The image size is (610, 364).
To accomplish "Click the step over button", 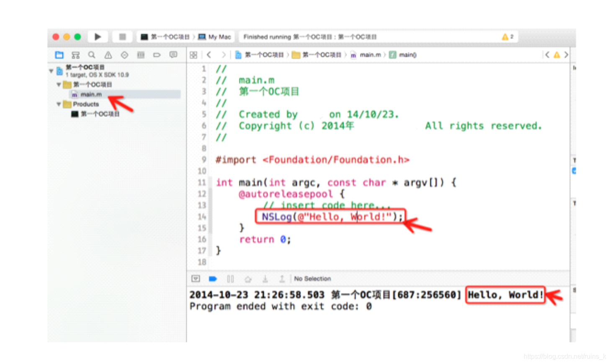I will pyautogui.click(x=248, y=279).
